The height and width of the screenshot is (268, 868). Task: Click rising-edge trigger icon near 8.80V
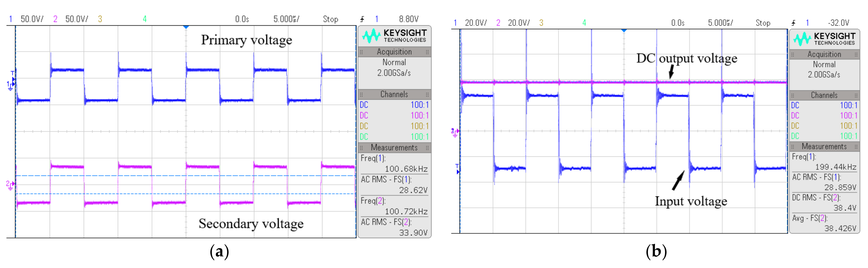[x=362, y=19]
